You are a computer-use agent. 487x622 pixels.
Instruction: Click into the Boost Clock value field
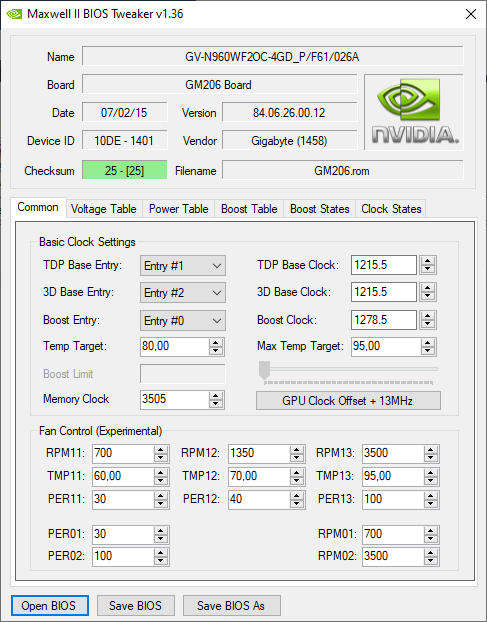pyautogui.click(x=383, y=320)
